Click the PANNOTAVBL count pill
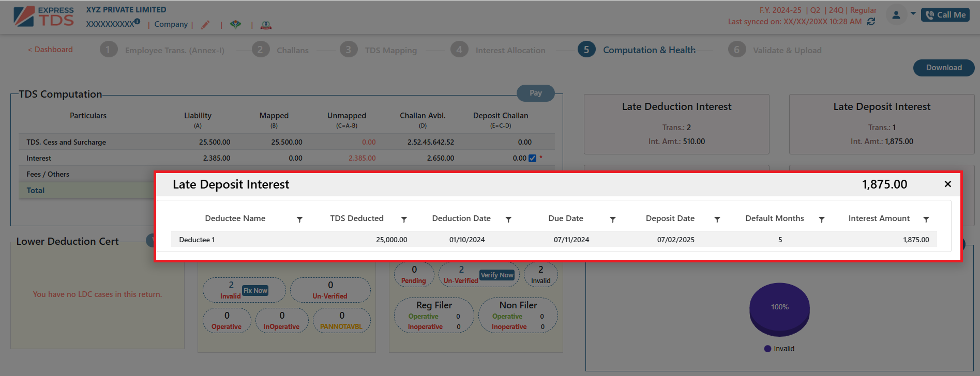The image size is (980, 376). point(341,321)
